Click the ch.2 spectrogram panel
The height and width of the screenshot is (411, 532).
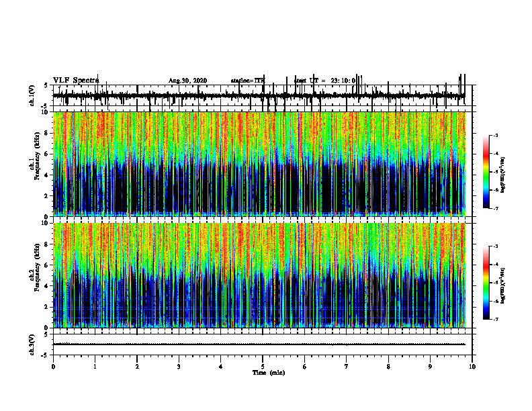[259, 275]
